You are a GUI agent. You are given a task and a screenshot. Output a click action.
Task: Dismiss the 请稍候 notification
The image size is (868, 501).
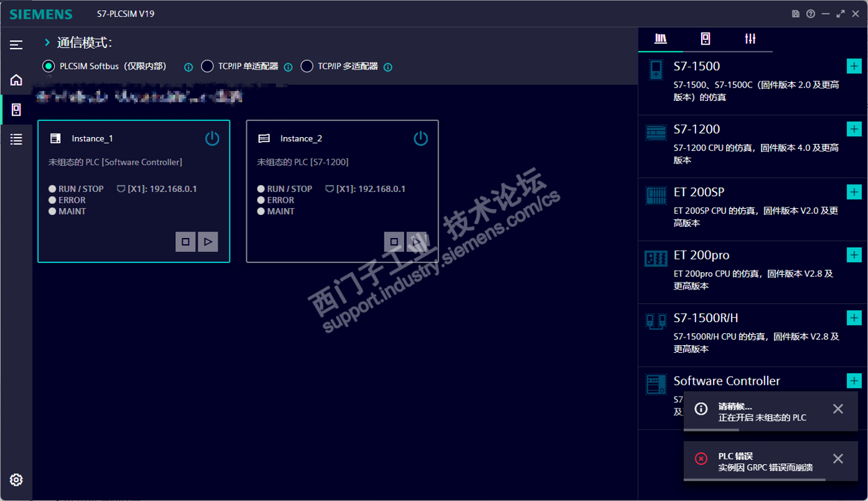tap(838, 409)
